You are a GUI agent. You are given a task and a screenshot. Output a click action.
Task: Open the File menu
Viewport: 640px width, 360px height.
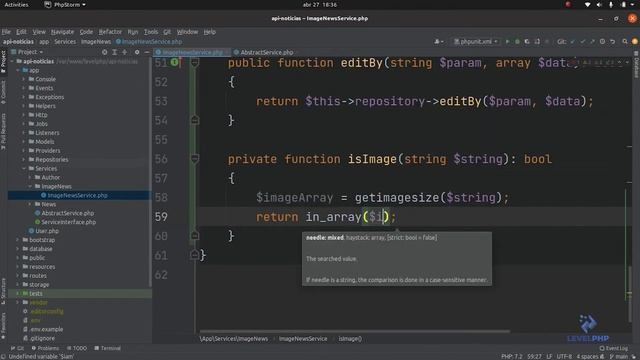click(x=6, y=32)
